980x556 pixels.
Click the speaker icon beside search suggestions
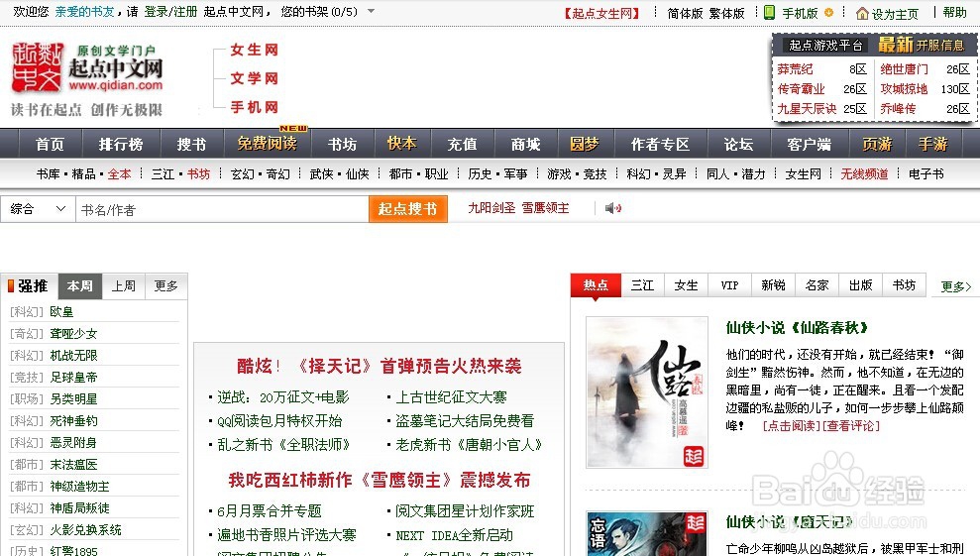click(613, 208)
